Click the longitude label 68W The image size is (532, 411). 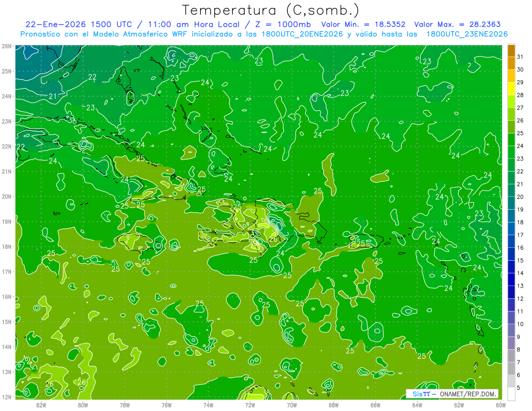tap(333, 405)
